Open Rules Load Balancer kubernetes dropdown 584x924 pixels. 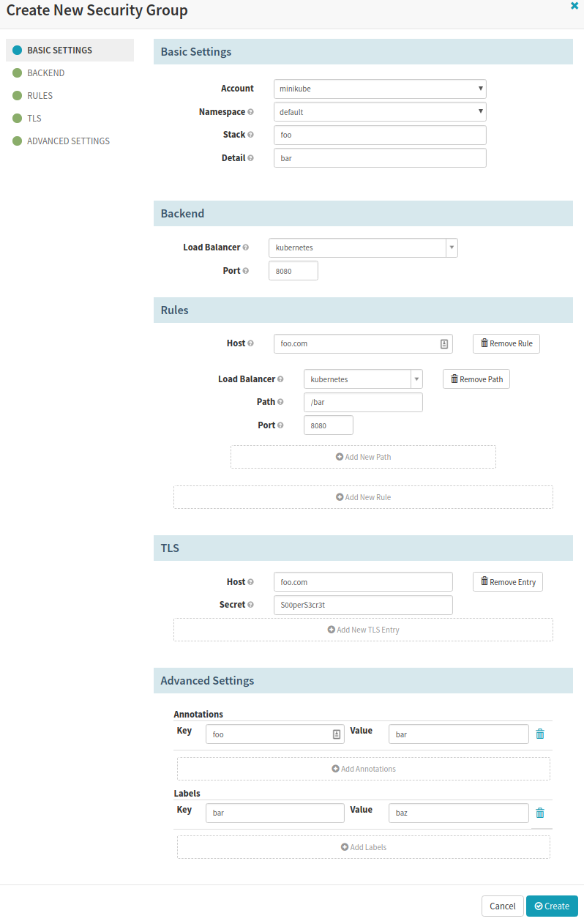[363, 379]
